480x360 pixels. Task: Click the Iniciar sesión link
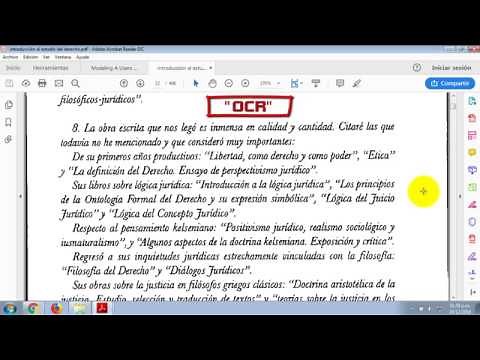(x=451, y=68)
